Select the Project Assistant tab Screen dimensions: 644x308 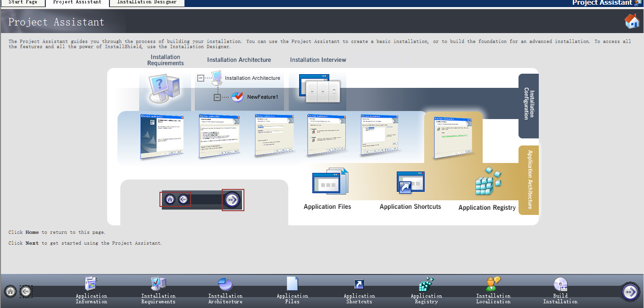[x=77, y=2]
